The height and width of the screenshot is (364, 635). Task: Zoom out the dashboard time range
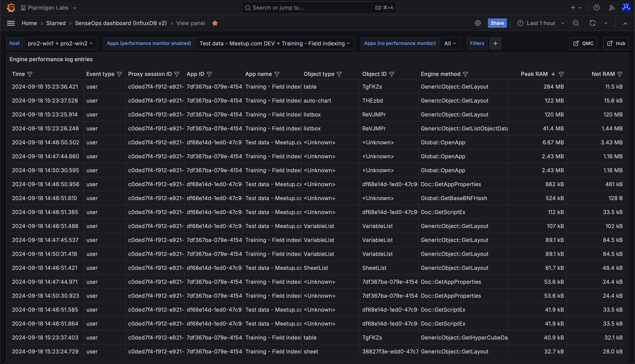coord(576,23)
